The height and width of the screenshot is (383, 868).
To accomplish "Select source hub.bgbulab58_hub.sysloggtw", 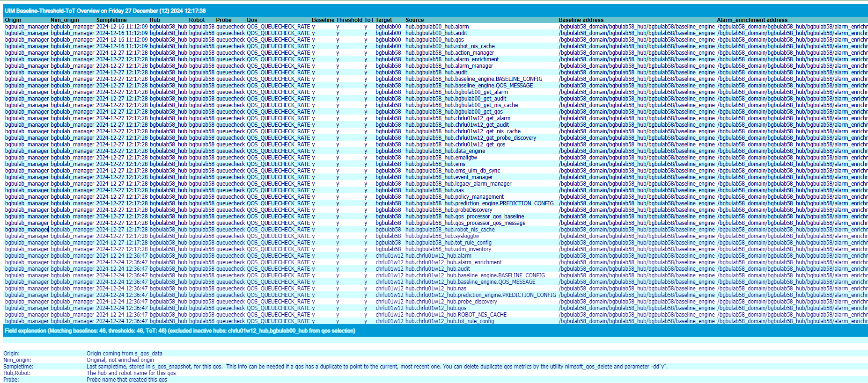I will click(442, 236).
